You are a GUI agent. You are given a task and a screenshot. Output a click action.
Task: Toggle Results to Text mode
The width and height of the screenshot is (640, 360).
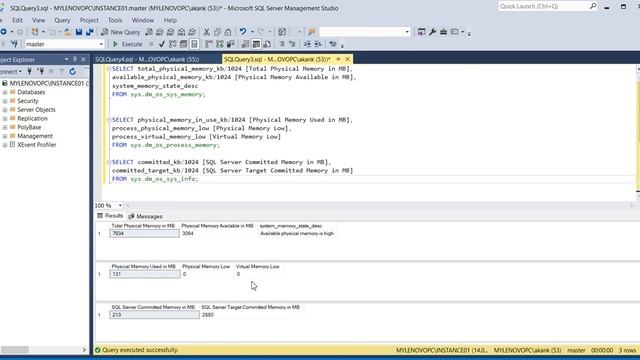pos(245,44)
